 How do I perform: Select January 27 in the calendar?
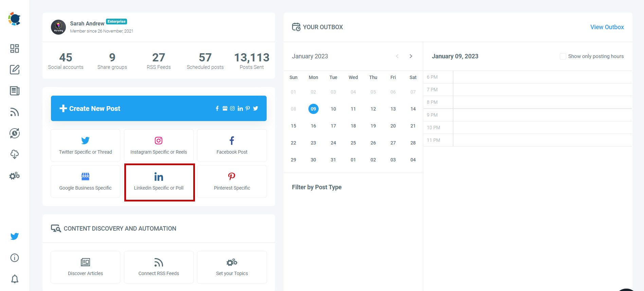(x=393, y=143)
